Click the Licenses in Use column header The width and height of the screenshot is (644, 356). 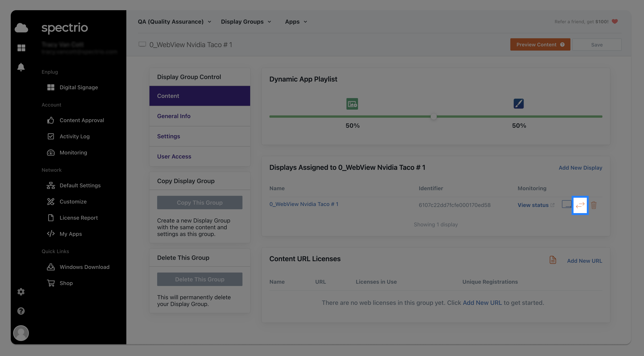(x=376, y=282)
